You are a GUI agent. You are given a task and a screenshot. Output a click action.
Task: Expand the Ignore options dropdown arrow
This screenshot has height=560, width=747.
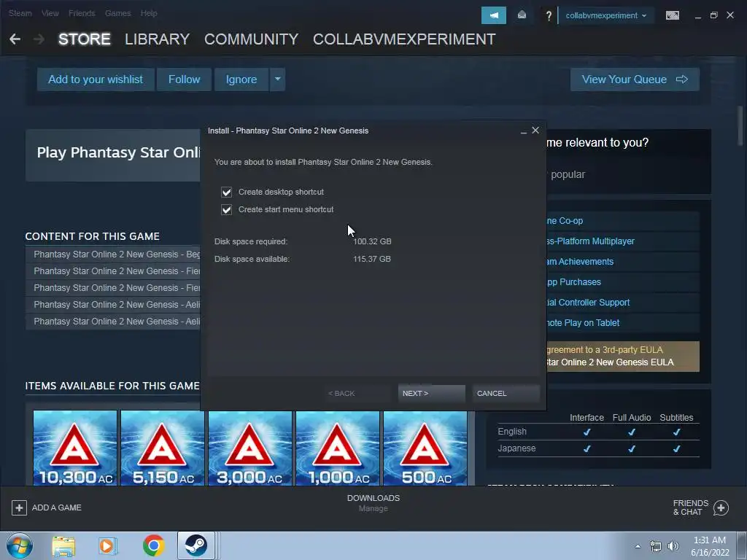(278, 79)
